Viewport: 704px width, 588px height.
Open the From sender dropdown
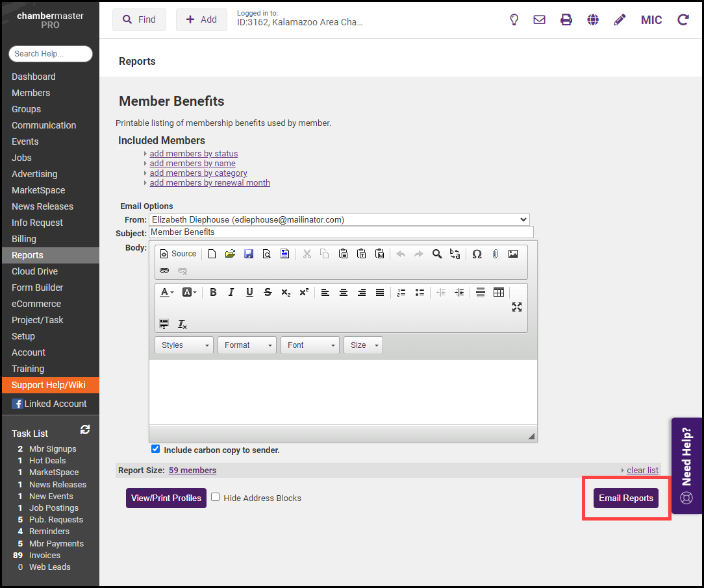339,220
